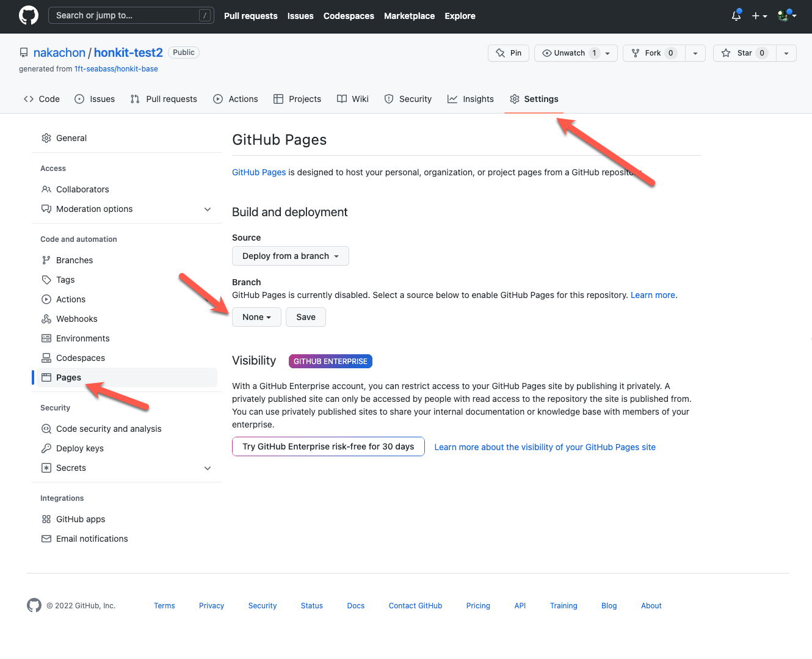The width and height of the screenshot is (812, 659).
Task: Click the Save button
Action: coord(306,317)
